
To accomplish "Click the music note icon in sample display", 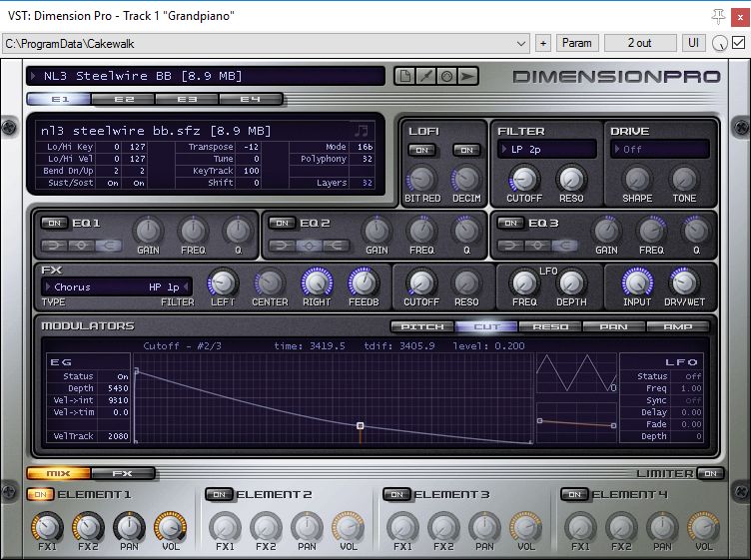I will tap(362, 131).
